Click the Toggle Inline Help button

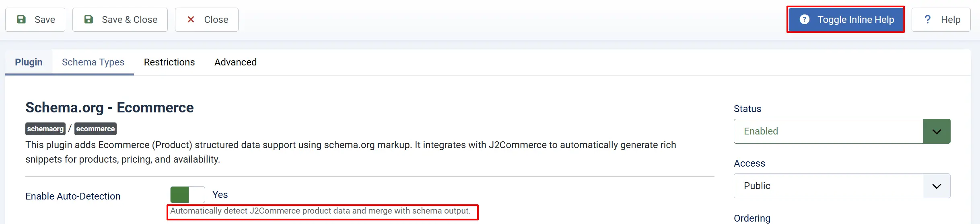846,19
